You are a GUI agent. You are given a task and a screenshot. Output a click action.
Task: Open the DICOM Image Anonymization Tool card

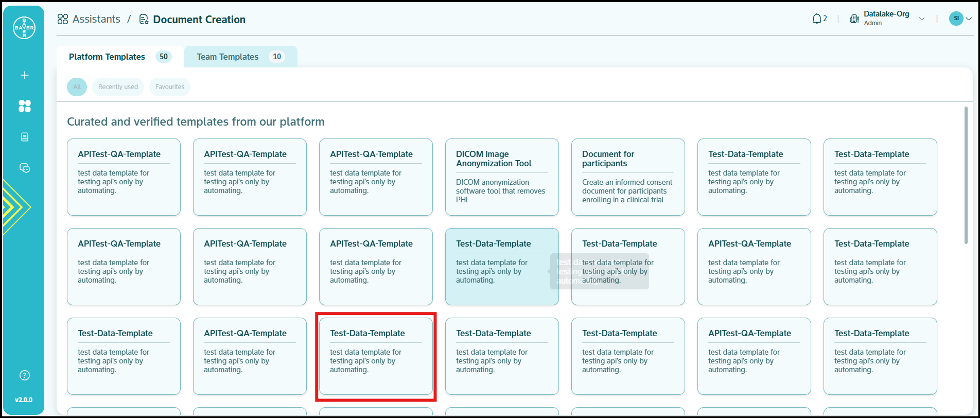click(501, 177)
